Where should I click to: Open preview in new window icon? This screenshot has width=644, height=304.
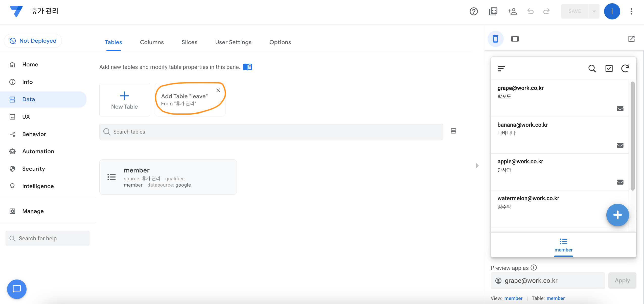631,39
